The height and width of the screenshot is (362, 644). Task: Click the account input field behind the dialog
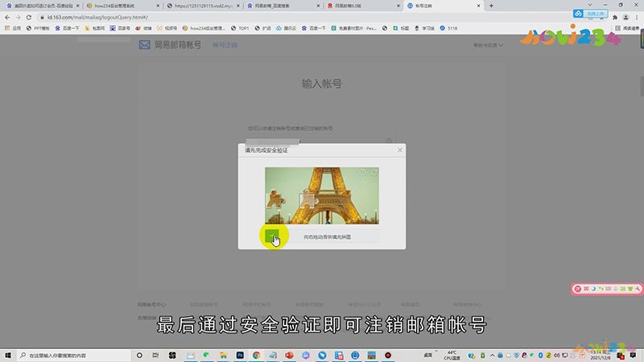321,142
